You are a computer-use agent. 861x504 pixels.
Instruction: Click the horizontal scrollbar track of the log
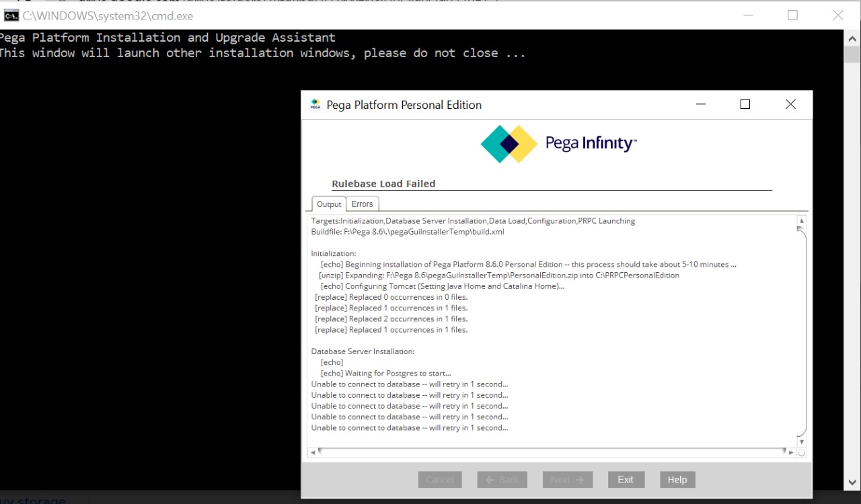tap(552, 452)
